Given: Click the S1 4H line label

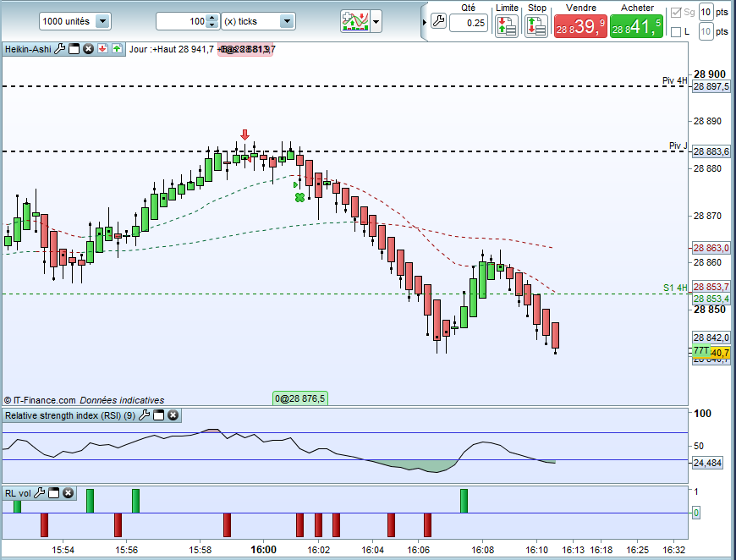Looking at the screenshot, I should 675,288.
